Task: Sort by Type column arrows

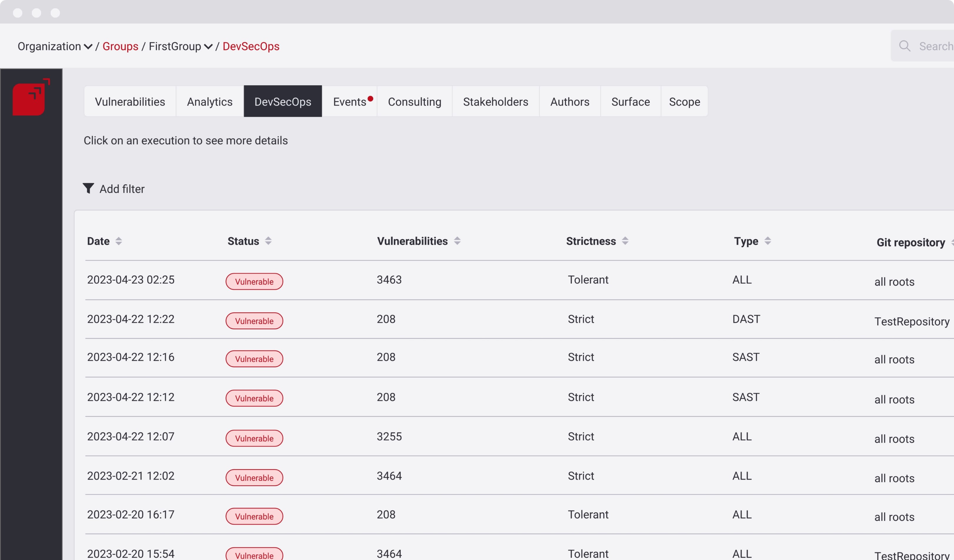Action: pyautogui.click(x=767, y=241)
